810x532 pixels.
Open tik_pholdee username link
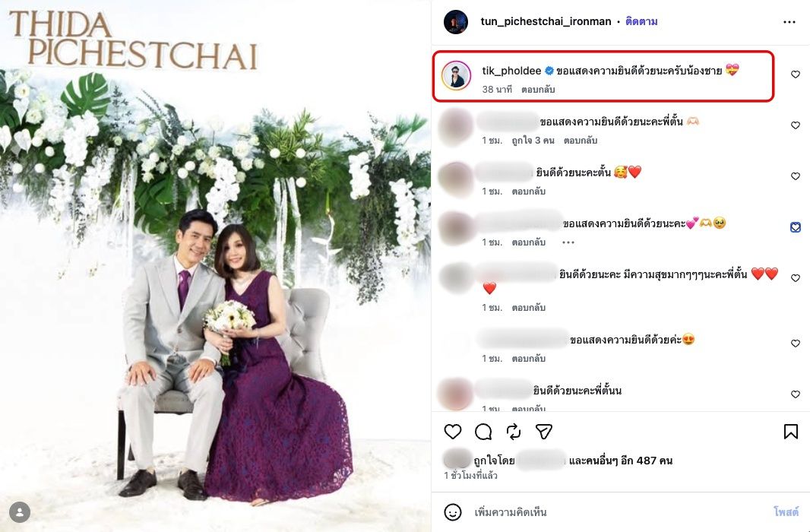point(511,71)
